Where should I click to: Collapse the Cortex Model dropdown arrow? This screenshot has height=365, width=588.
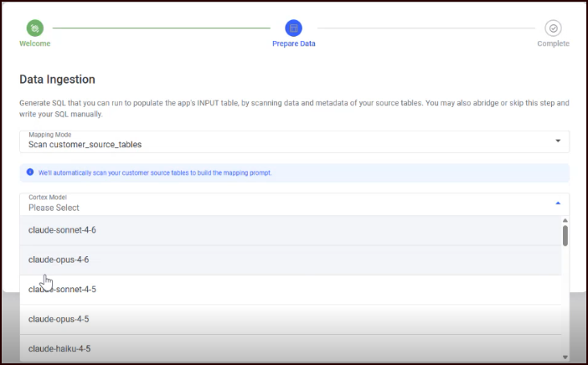coord(558,203)
